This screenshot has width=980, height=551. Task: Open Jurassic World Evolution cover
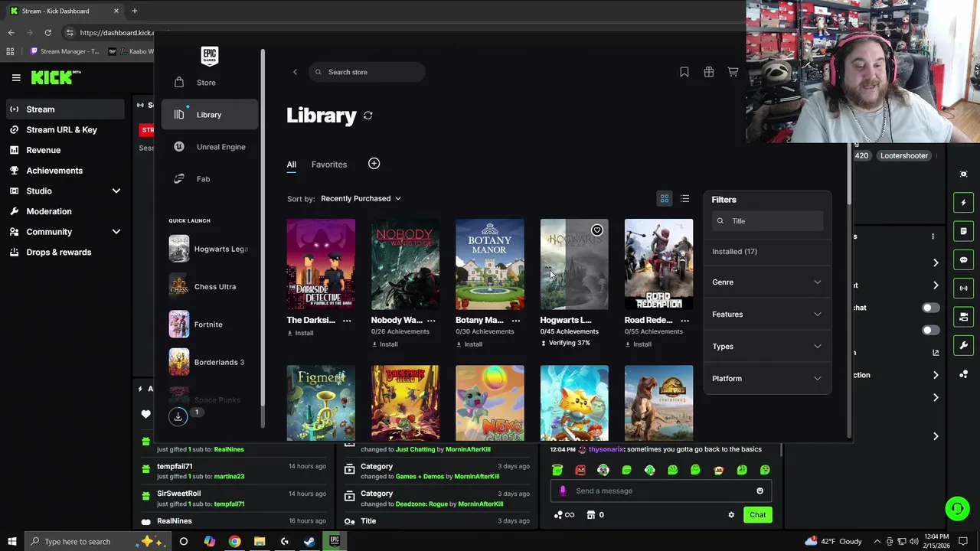658,403
